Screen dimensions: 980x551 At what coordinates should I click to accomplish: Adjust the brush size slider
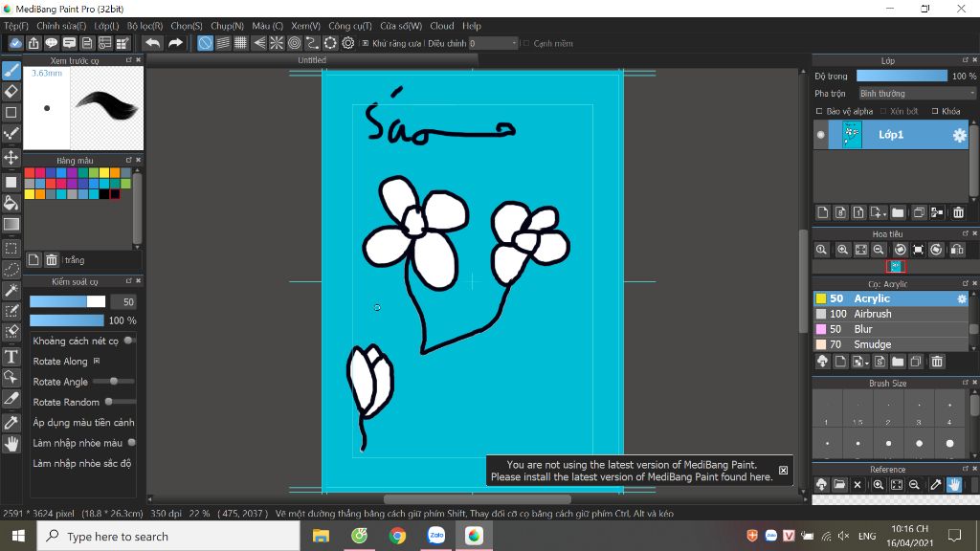point(68,301)
